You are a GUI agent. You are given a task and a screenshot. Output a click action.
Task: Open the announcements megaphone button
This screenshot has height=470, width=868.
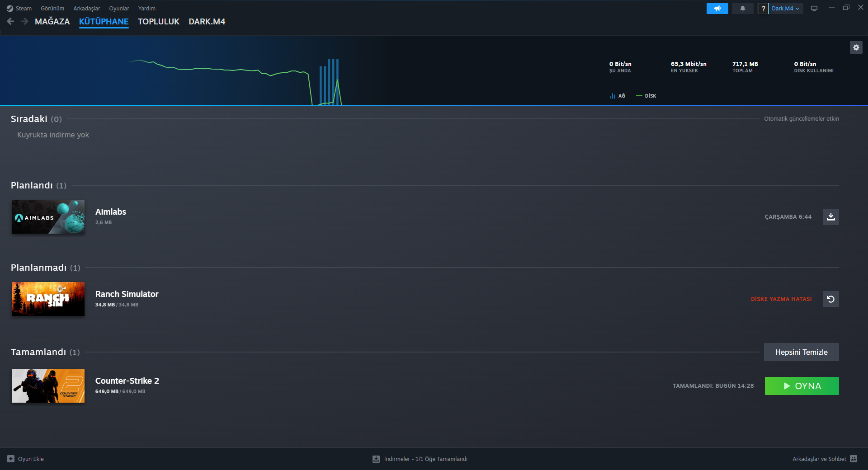pyautogui.click(x=717, y=9)
